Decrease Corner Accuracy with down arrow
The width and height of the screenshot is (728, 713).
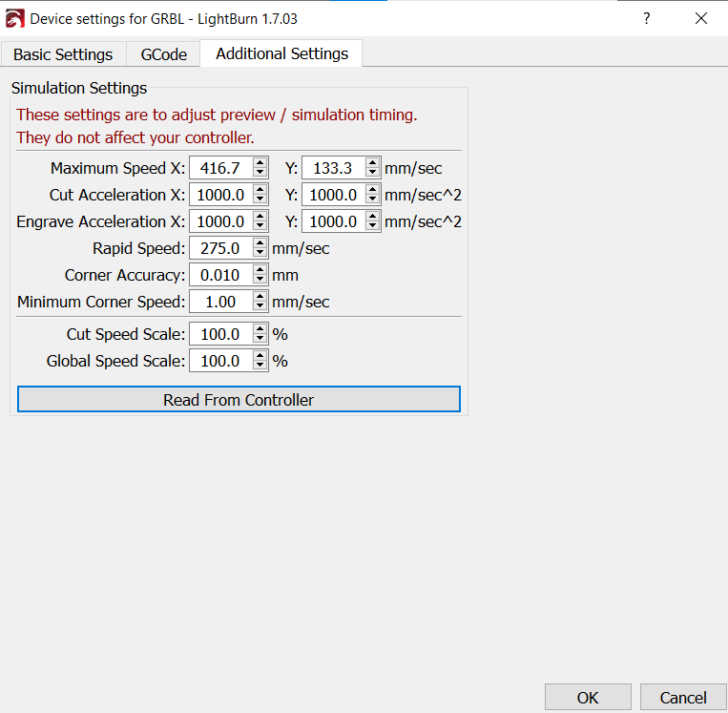(x=260, y=280)
